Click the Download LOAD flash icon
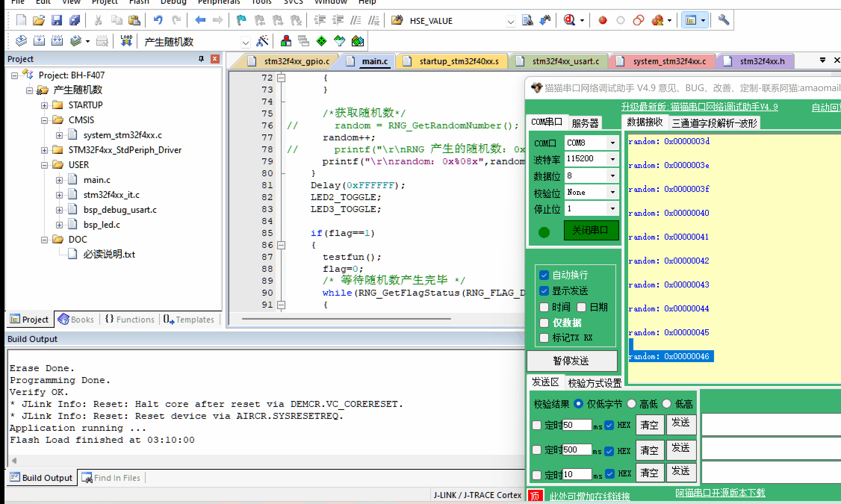 [126, 41]
